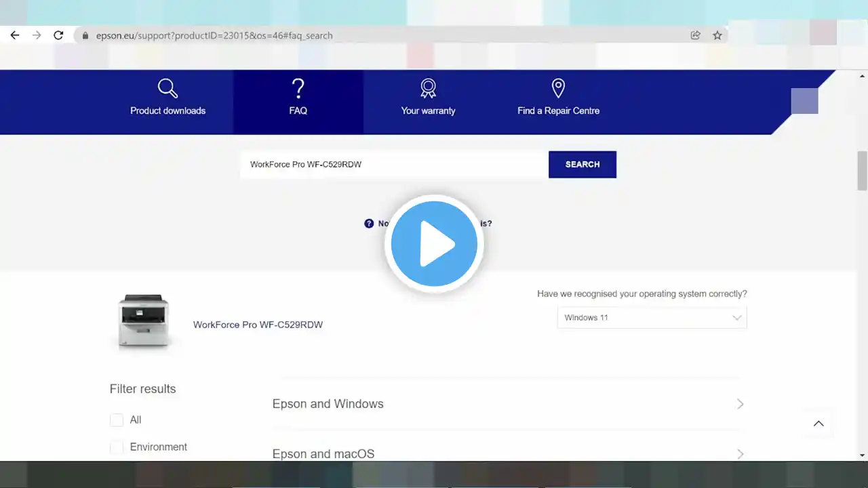Click the browser back arrow

point(15,35)
